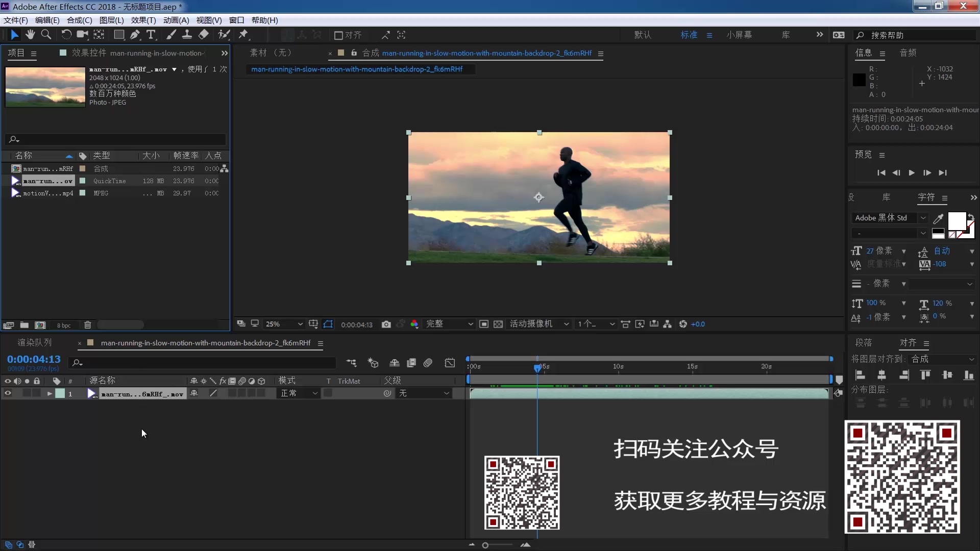
Task: Create new folder in project panel
Action: click(x=24, y=325)
